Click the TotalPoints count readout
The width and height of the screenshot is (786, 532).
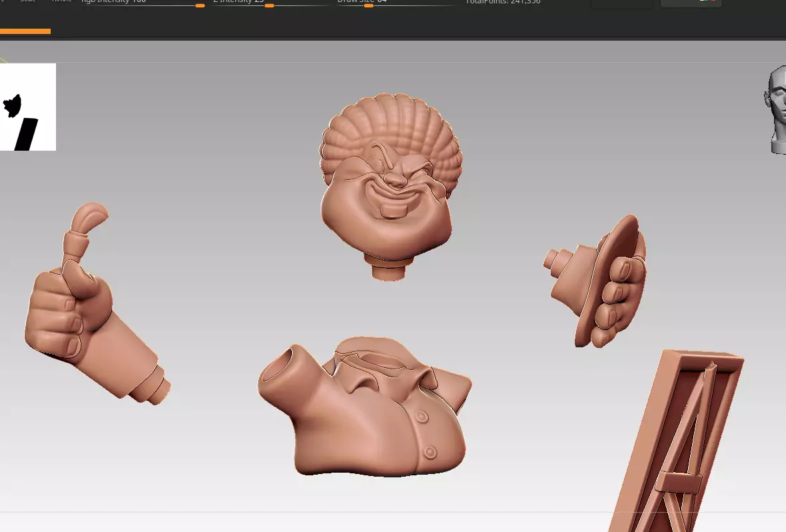pyautogui.click(x=503, y=2)
